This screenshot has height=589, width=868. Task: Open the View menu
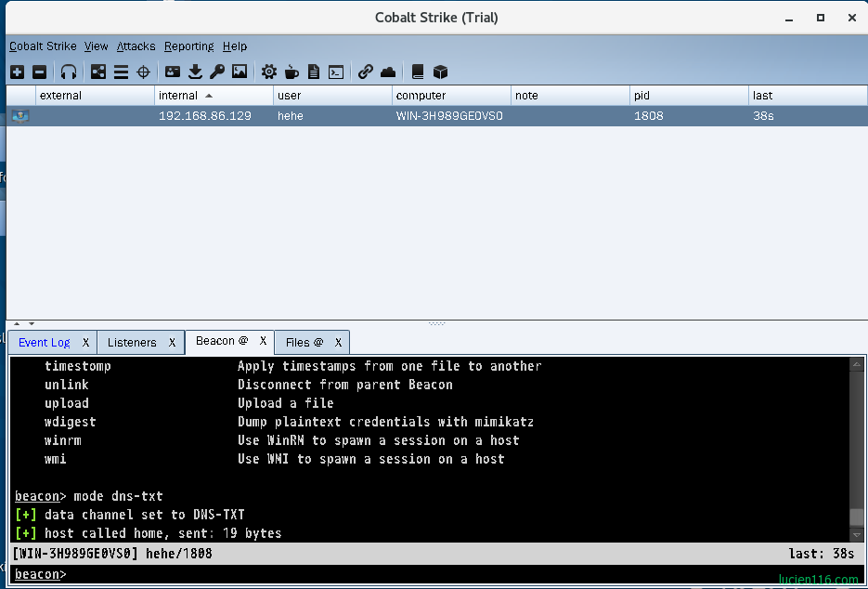96,46
